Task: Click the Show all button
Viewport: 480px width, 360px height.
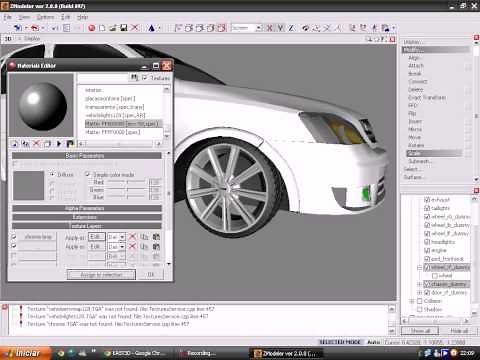Action: [420, 331]
